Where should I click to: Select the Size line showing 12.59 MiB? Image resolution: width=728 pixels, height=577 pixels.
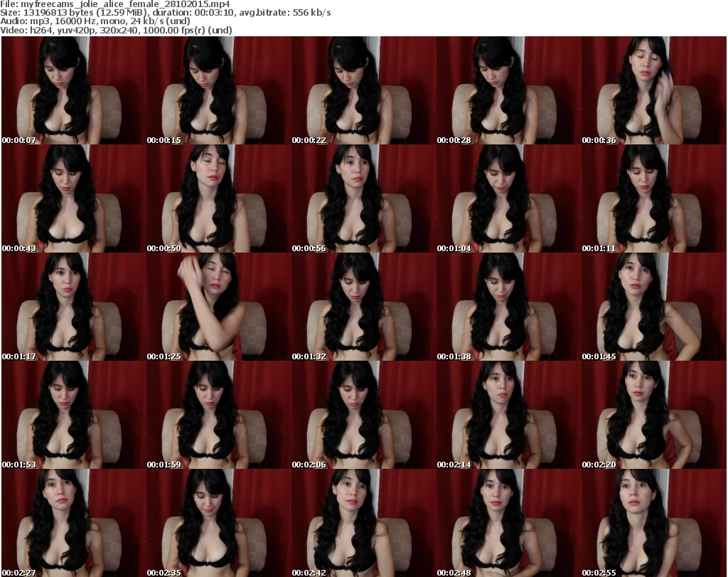click(x=165, y=13)
